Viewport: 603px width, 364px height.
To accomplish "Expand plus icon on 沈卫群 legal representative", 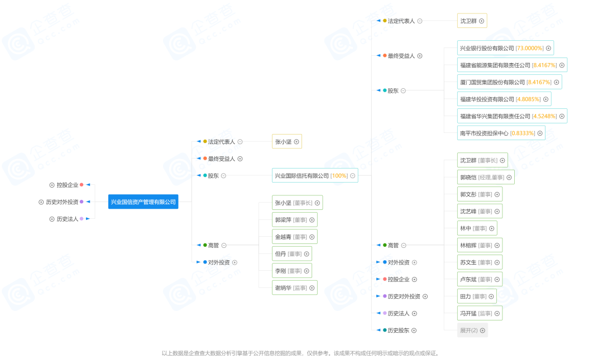I will pos(481,21).
